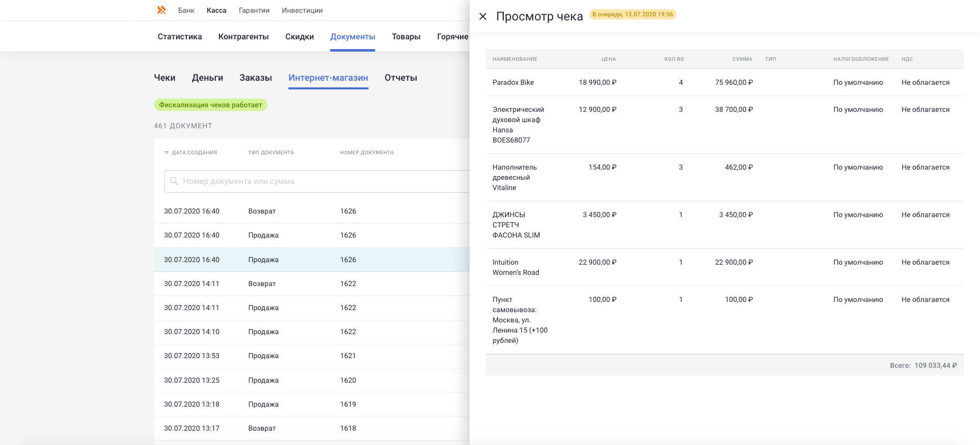Switch to the Статистика tab
This screenshot has width=980, height=445.
(180, 37)
